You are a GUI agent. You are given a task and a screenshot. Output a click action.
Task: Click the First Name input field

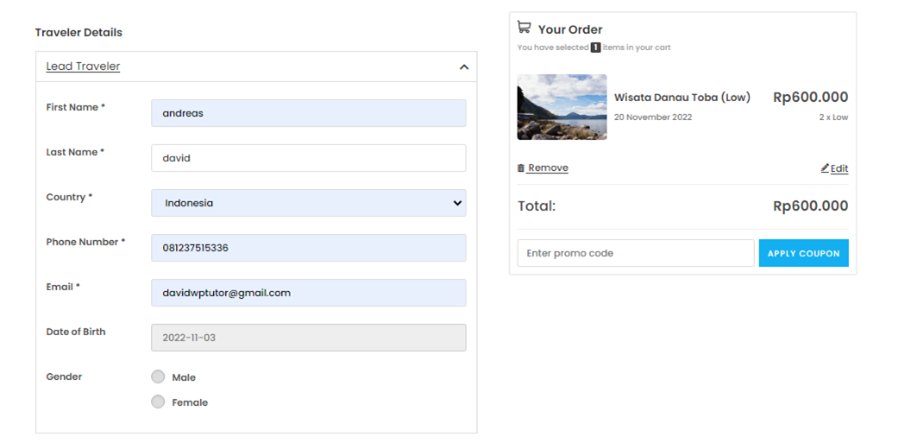[308, 113]
